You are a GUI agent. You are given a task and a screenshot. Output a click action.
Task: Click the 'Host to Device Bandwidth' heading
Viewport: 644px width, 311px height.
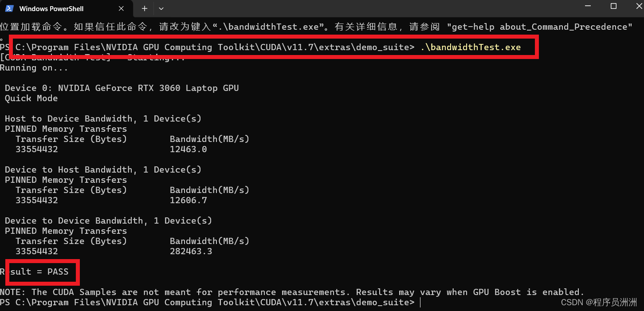click(x=103, y=118)
